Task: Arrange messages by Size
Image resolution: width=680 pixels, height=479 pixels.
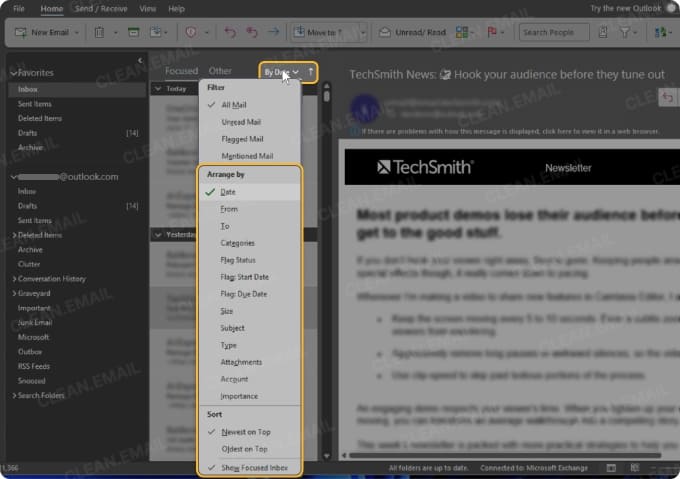Action: tap(249, 311)
